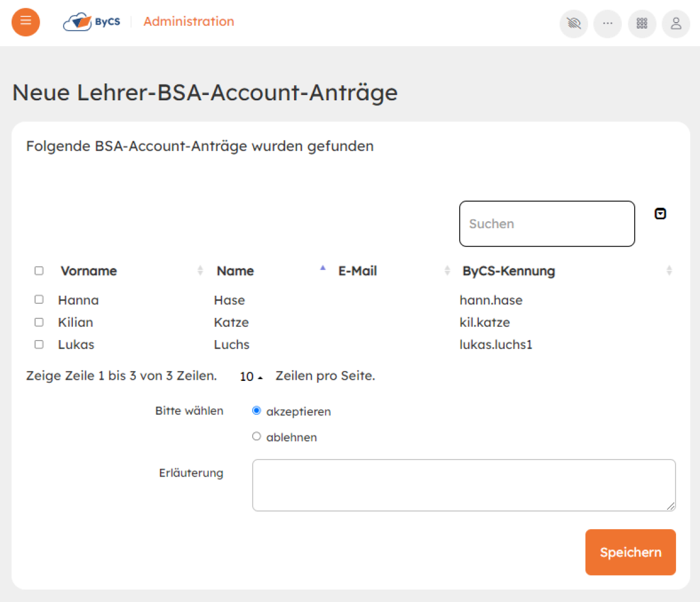Click the Speichern button
This screenshot has height=602, width=700.
tap(631, 552)
